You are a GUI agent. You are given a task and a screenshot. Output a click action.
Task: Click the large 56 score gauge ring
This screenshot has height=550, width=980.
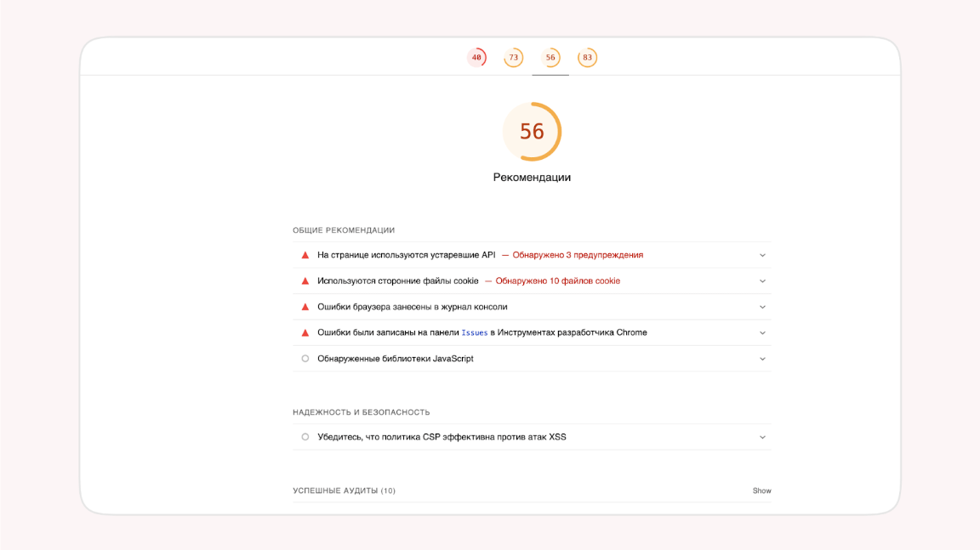coord(531,133)
